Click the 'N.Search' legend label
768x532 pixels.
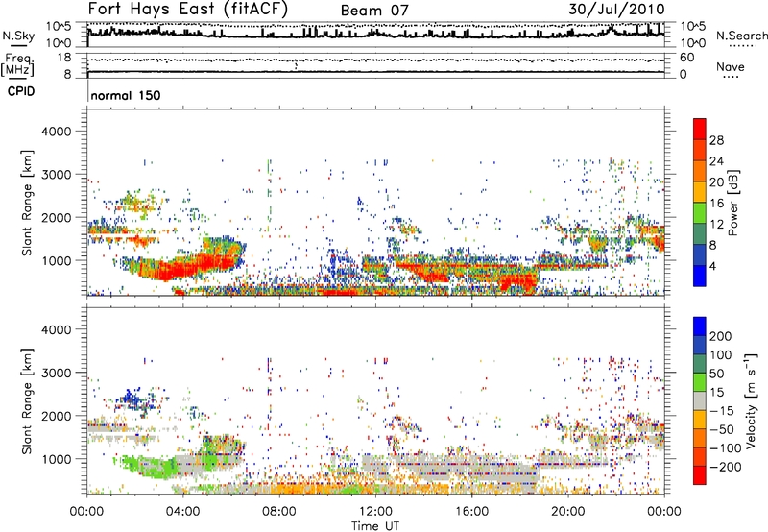coord(741,36)
